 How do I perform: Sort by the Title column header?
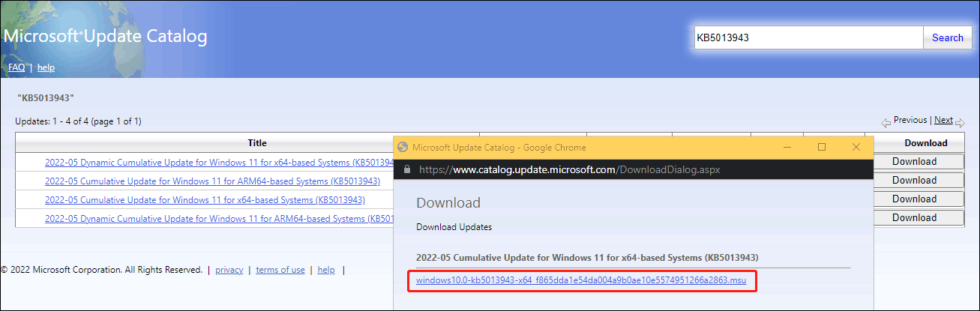click(x=257, y=143)
